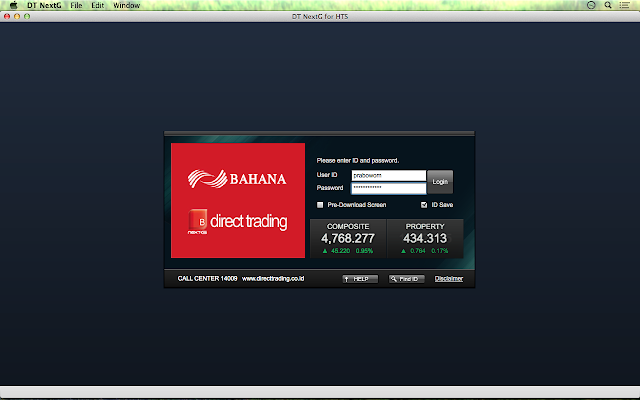Click the Bahana wave logo

click(x=207, y=179)
